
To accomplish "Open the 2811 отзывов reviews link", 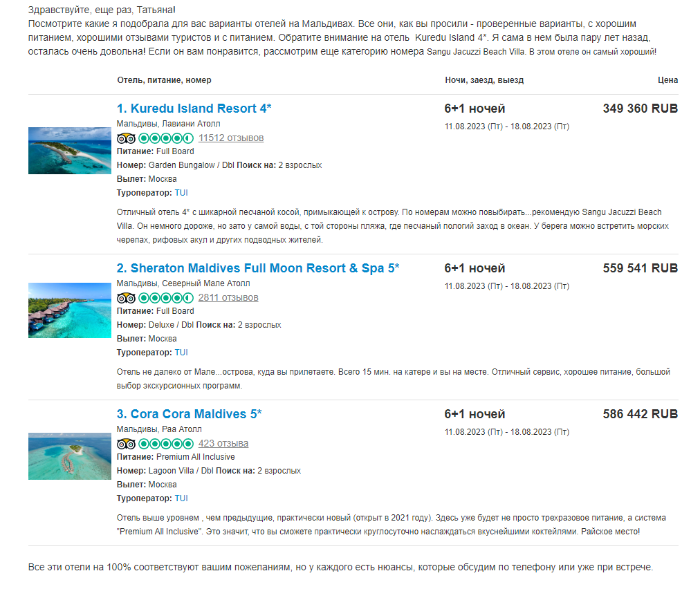I will pyautogui.click(x=228, y=298).
